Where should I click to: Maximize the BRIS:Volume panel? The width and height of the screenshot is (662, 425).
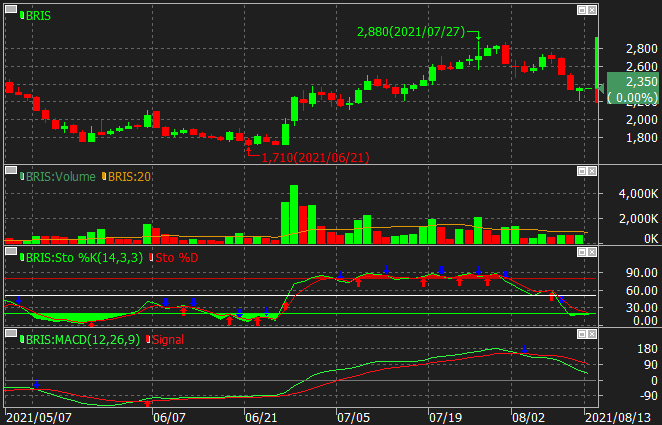[582, 171]
